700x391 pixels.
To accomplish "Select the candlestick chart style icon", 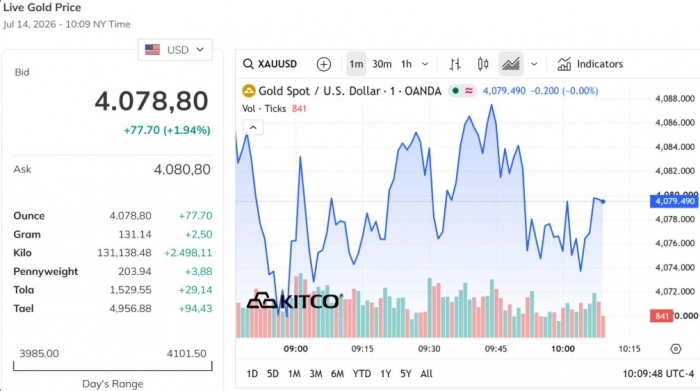I will coord(483,64).
